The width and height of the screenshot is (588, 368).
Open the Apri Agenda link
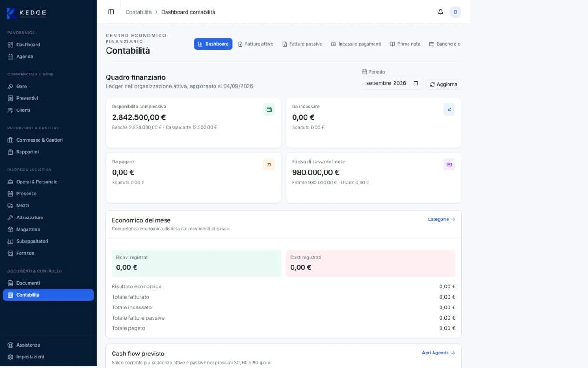point(438,353)
